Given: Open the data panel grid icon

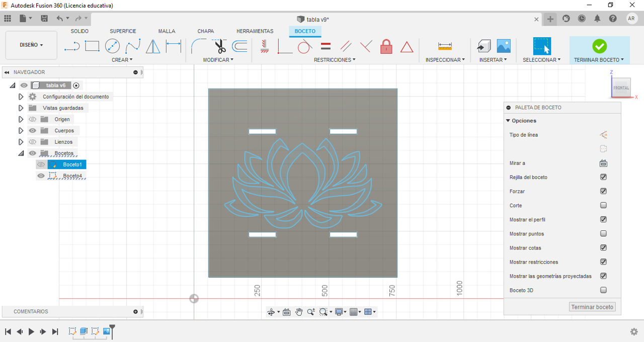Looking at the screenshot, I should tap(8, 19).
